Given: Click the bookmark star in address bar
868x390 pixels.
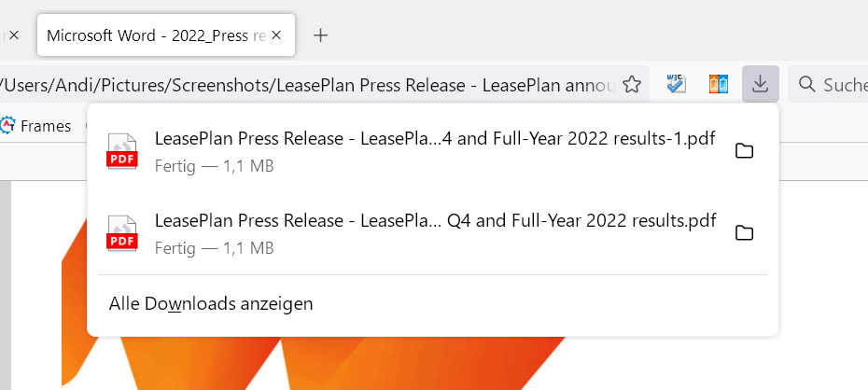Looking at the screenshot, I should [632, 85].
